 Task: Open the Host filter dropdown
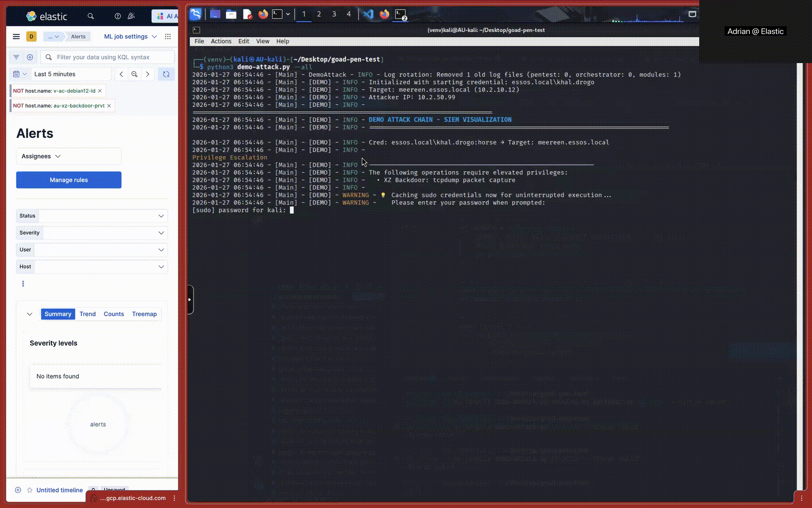92,267
